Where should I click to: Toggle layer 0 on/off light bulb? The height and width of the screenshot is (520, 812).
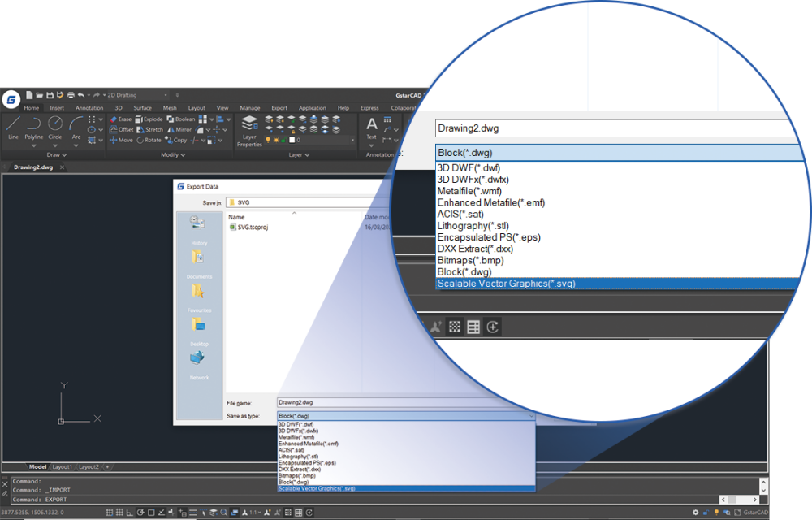[x=268, y=140]
